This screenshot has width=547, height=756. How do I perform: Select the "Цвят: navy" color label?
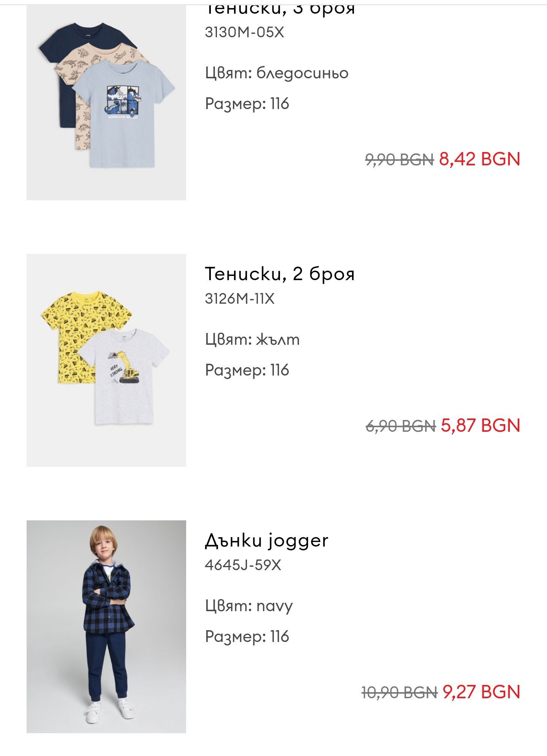249,605
